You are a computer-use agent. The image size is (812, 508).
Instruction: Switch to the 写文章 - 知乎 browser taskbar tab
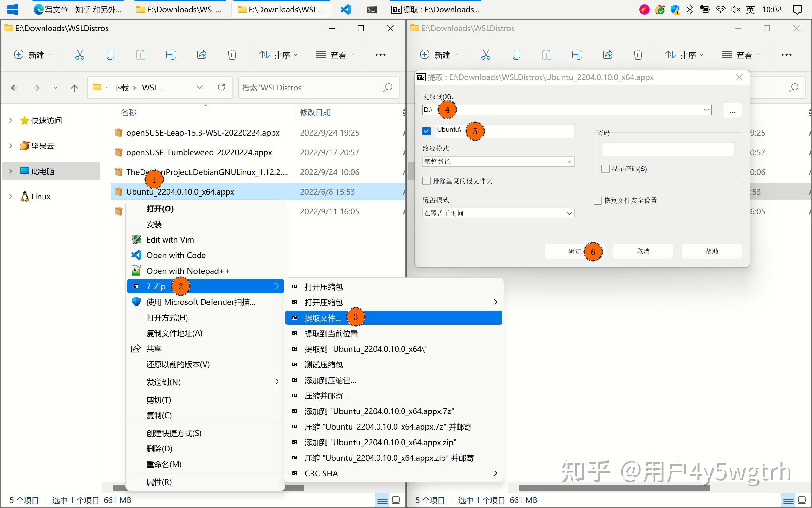click(77, 10)
